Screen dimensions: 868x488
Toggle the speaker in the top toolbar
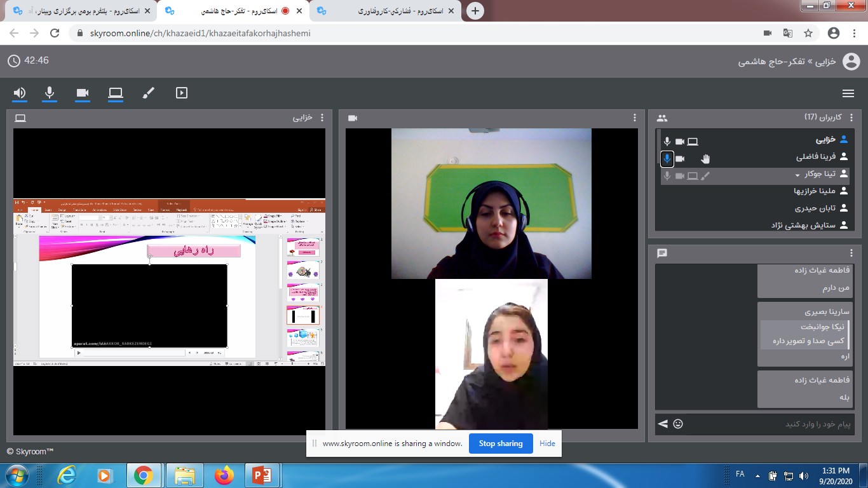coord(20,93)
